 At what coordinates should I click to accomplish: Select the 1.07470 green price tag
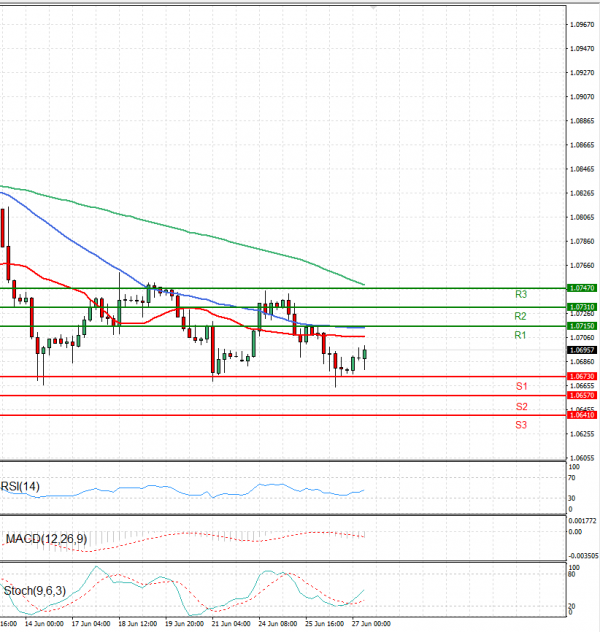[582, 288]
